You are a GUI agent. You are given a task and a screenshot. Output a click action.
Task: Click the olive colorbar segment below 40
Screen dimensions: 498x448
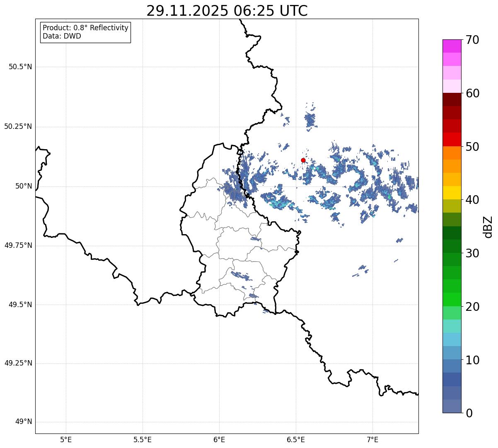pos(452,206)
